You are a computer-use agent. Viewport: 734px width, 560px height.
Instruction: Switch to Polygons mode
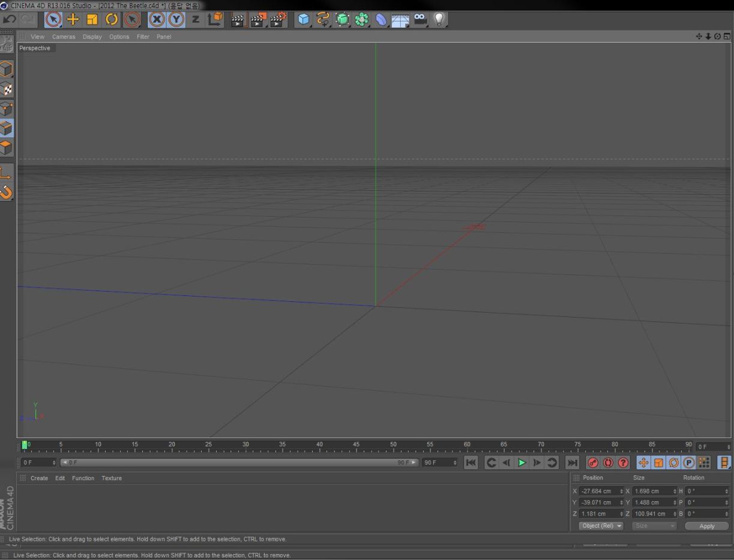click(x=7, y=147)
